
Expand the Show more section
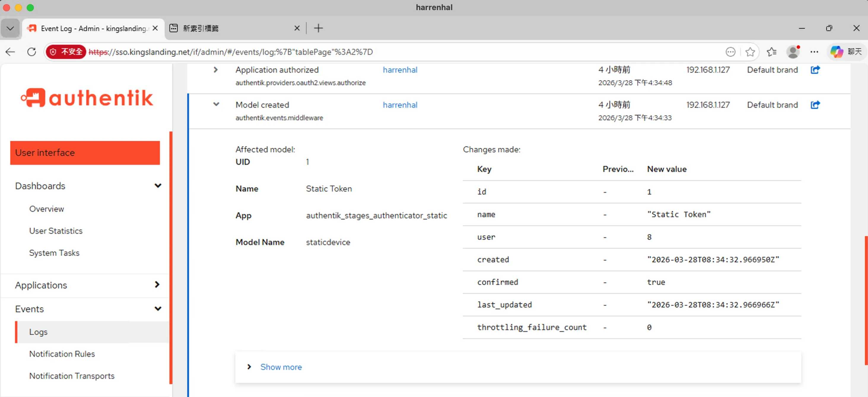pos(249,367)
